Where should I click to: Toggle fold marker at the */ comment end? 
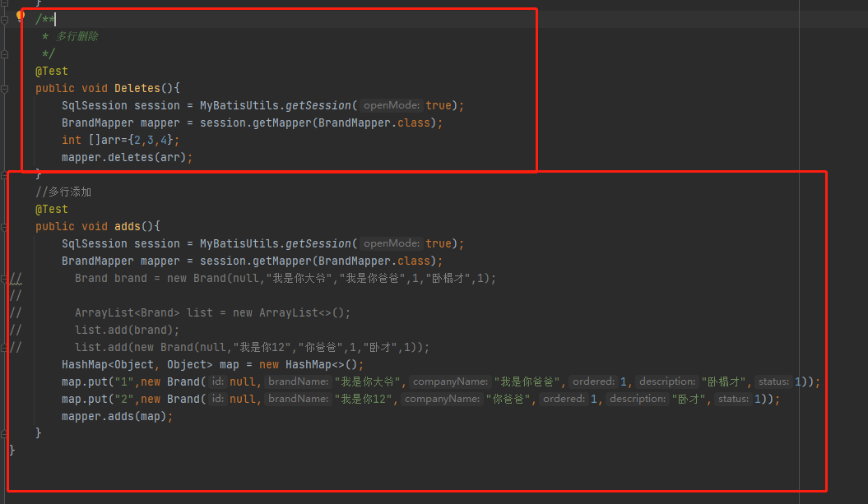pyautogui.click(x=4, y=54)
